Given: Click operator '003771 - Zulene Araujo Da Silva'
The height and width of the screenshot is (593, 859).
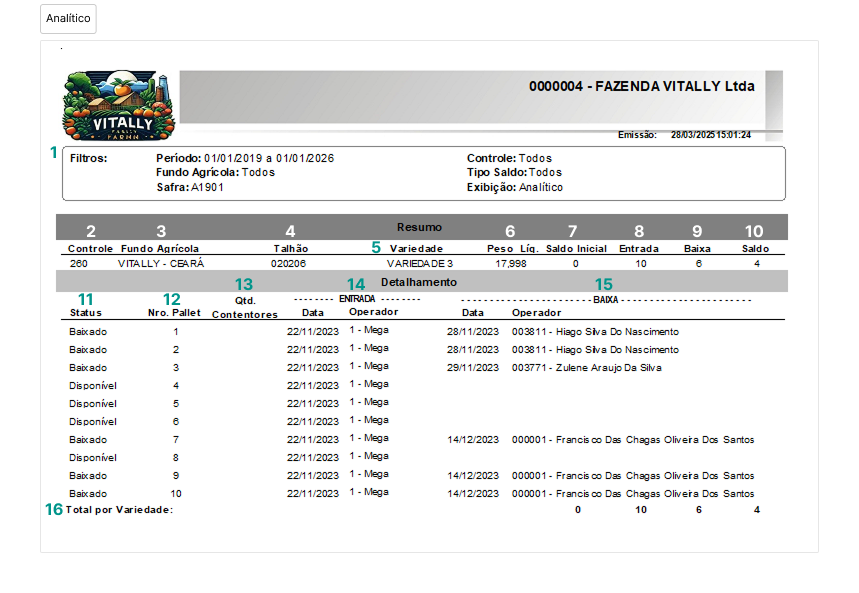Looking at the screenshot, I should [587, 368].
